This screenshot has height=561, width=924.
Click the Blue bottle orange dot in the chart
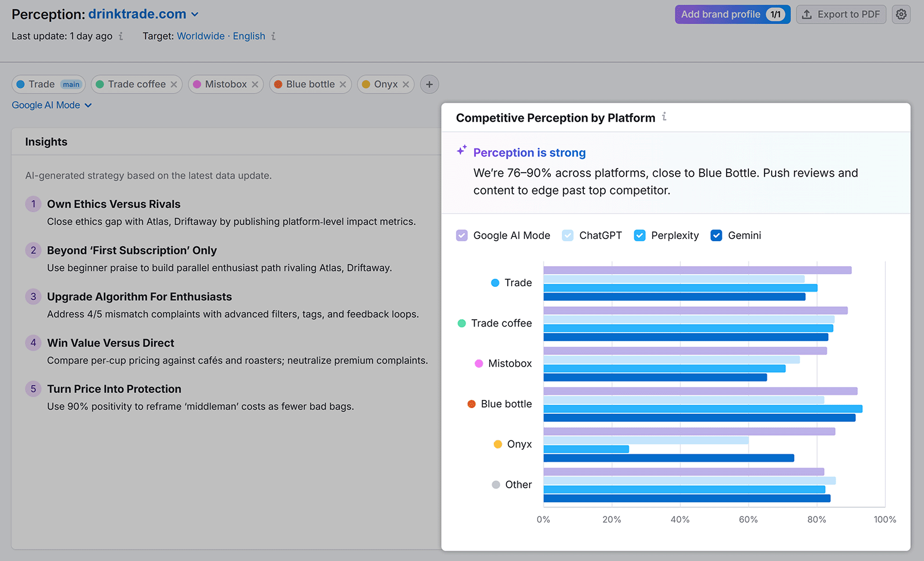[x=471, y=404]
